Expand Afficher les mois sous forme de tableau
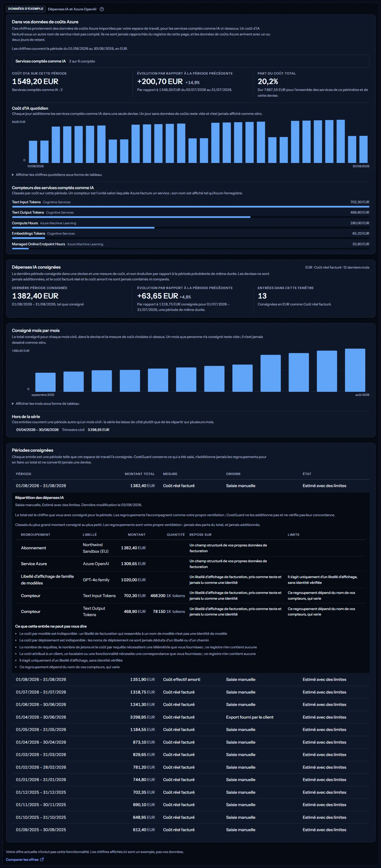381x868 pixels. pos(46,403)
